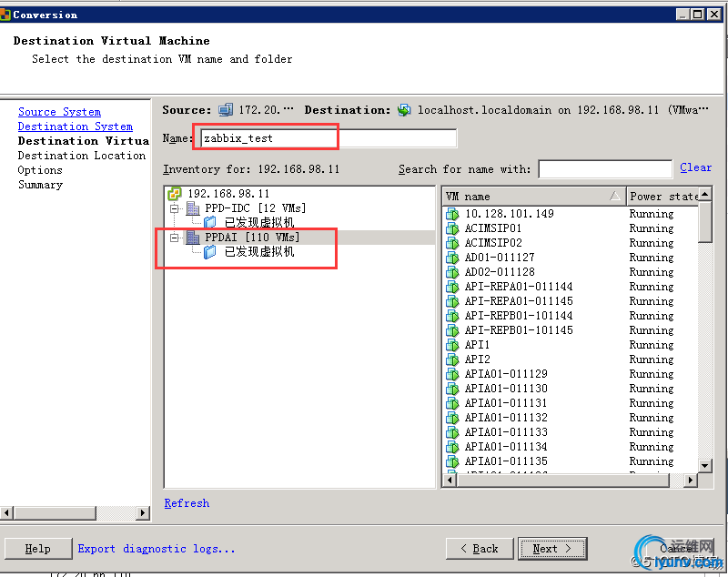Click the VM icon beside APIA01-011135
The image size is (728, 577).
[452, 461]
